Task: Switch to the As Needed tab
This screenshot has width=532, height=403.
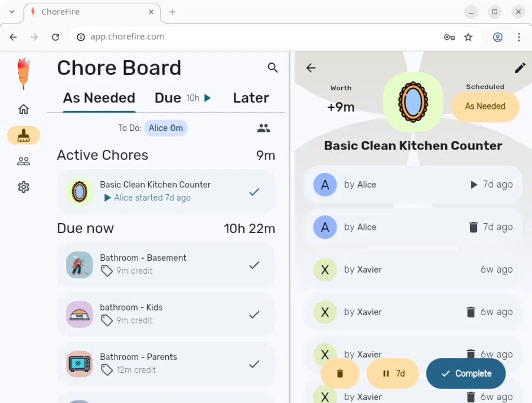Action: [x=99, y=98]
